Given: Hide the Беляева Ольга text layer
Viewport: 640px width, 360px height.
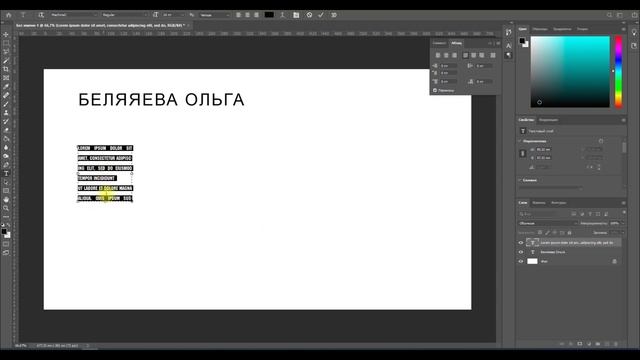Looking at the screenshot, I should pyautogui.click(x=521, y=252).
